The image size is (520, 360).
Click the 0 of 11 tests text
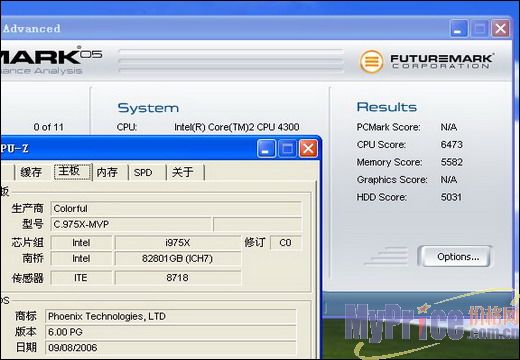(x=48, y=127)
